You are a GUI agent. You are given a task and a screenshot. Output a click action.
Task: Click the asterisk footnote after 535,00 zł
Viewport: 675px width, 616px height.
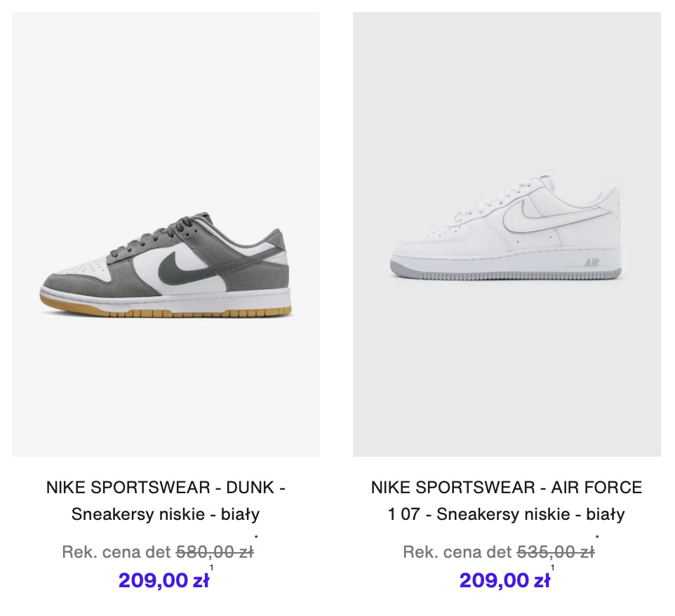pyautogui.click(x=597, y=537)
